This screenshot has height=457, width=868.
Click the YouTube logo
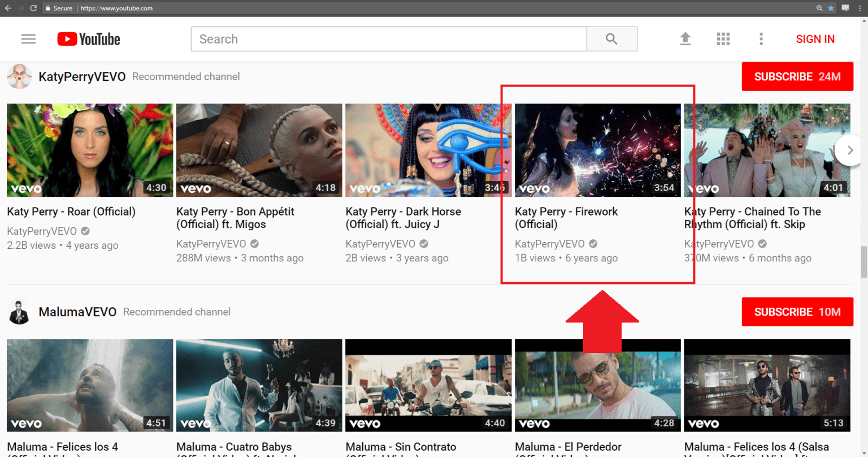tap(89, 39)
